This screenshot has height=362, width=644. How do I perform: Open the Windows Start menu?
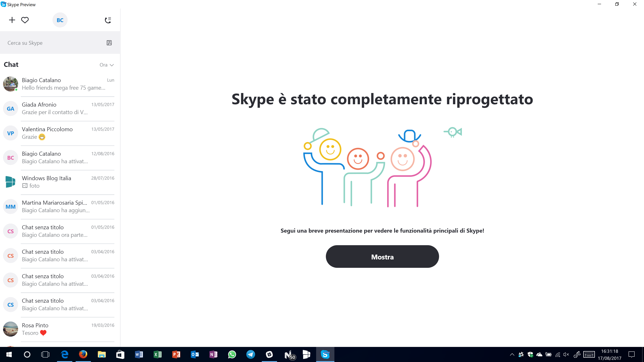(x=9, y=354)
